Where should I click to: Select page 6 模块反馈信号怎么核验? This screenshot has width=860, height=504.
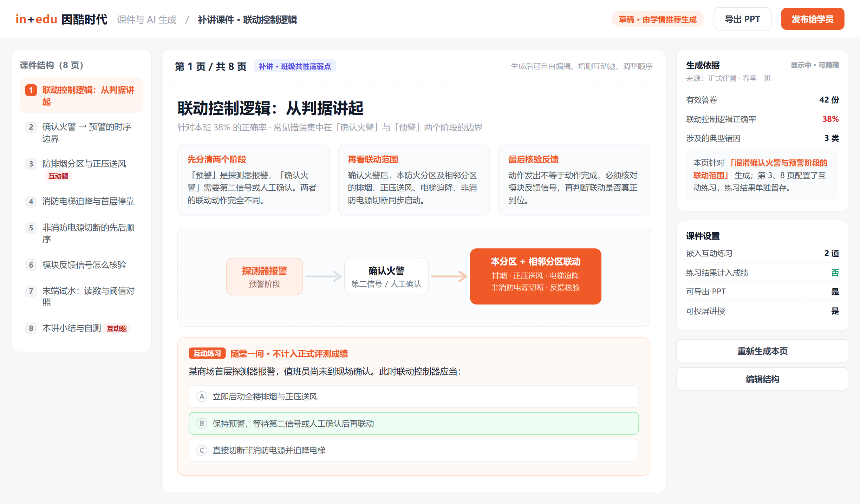[81, 264]
